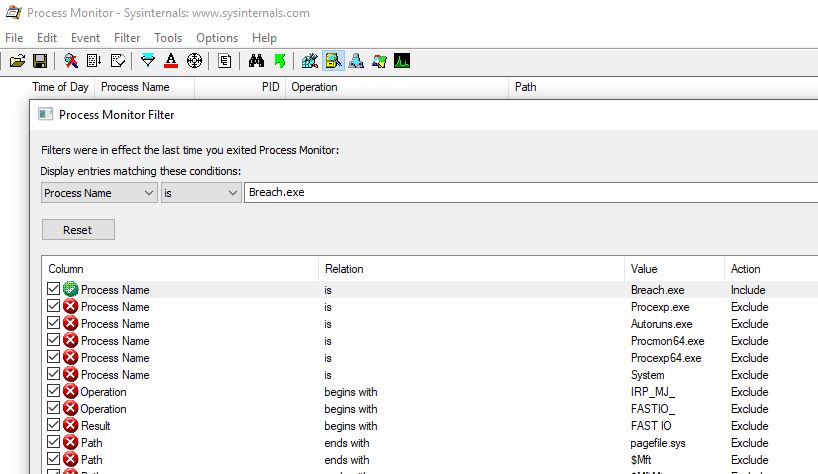Select the pagefile.sys value cell
The height and width of the screenshot is (474, 818).
click(658, 443)
